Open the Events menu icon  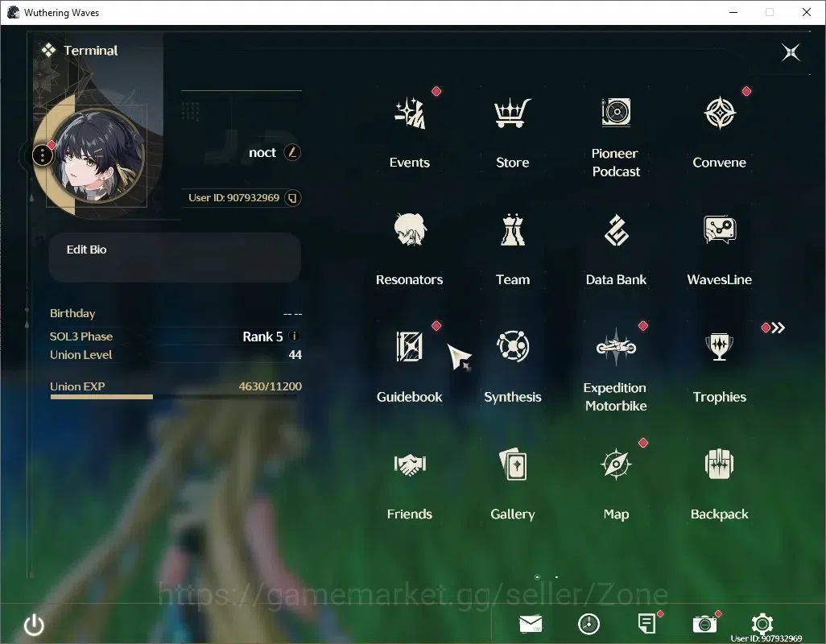[x=410, y=114]
